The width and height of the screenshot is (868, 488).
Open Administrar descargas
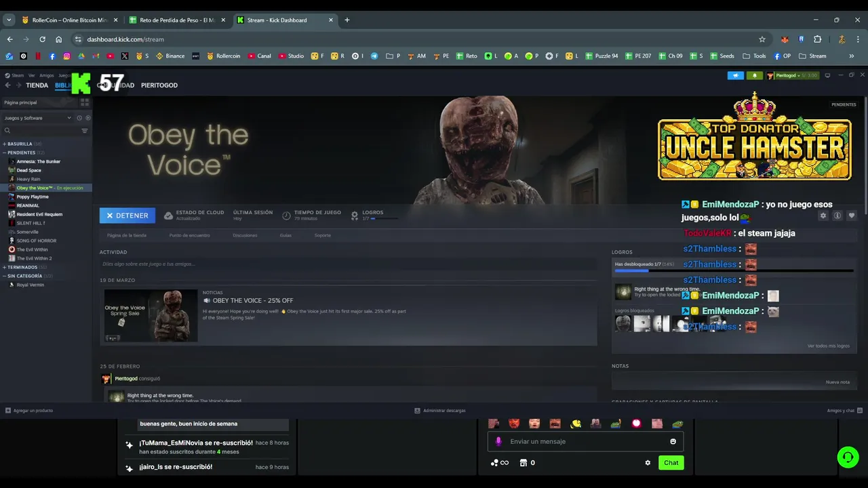(x=440, y=411)
